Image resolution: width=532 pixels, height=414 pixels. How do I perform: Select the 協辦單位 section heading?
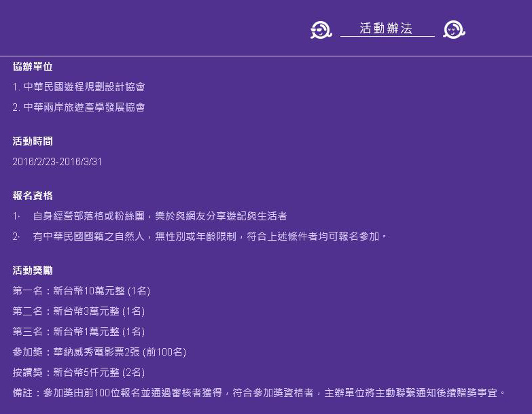click(33, 67)
